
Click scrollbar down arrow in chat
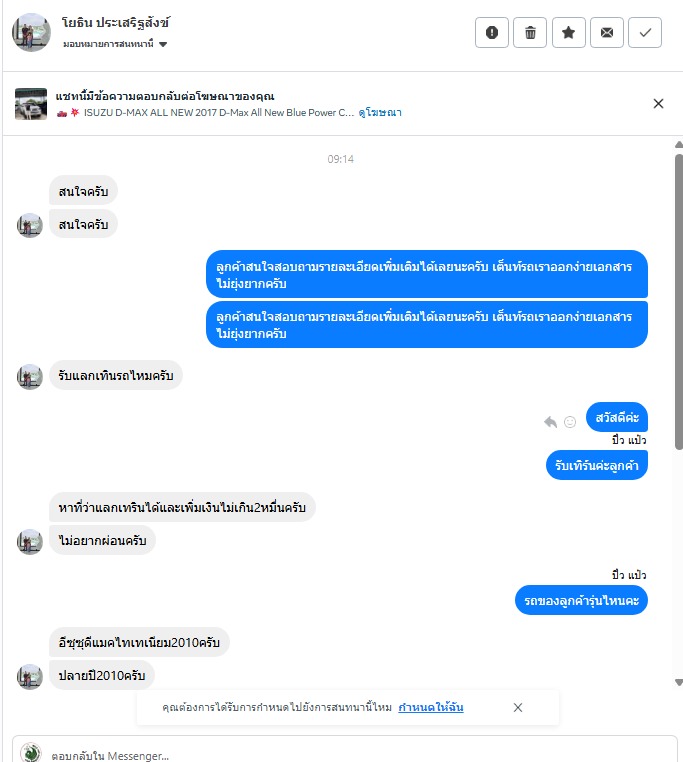tap(679, 682)
